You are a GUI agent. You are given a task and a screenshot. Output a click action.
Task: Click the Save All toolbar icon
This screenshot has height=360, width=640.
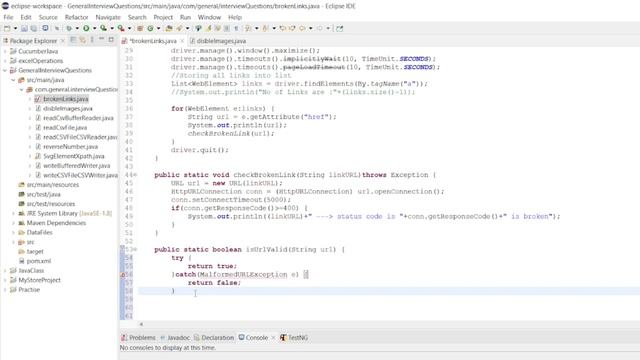(33, 28)
